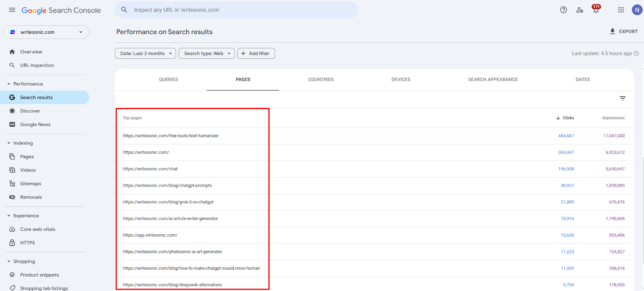Click the URL inspection magnifier icon
Viewport: 644px width, 291px height.
click(x=12, y=65)
